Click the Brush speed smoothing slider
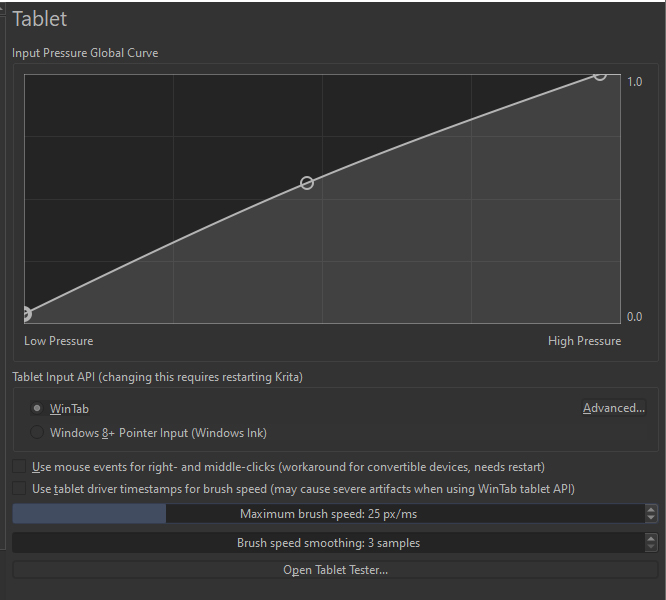666x600 pixels. click(x=328, y=543)
